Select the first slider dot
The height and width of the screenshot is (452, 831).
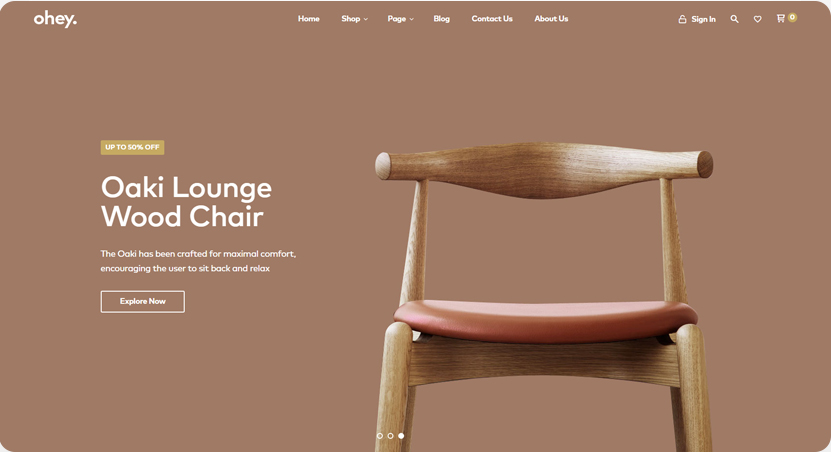pos(379,436)
